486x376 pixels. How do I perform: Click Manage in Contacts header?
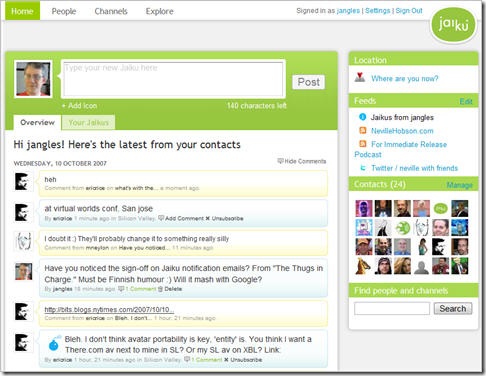click(459, 185)
